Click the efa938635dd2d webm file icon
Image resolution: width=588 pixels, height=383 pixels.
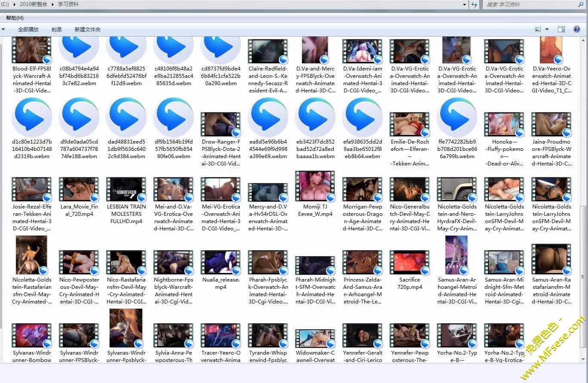click(x=362, y=117)
